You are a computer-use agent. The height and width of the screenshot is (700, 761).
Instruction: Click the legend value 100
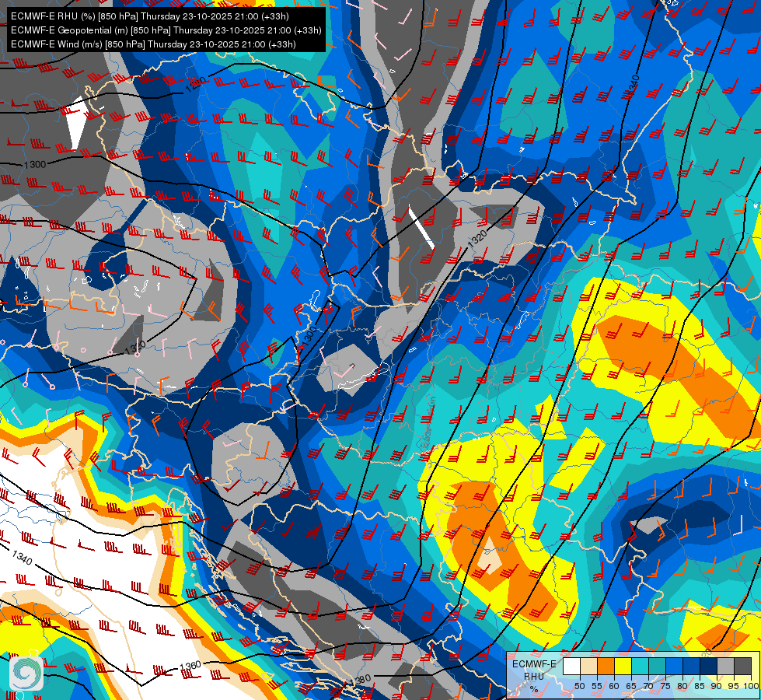pos(752,686)
